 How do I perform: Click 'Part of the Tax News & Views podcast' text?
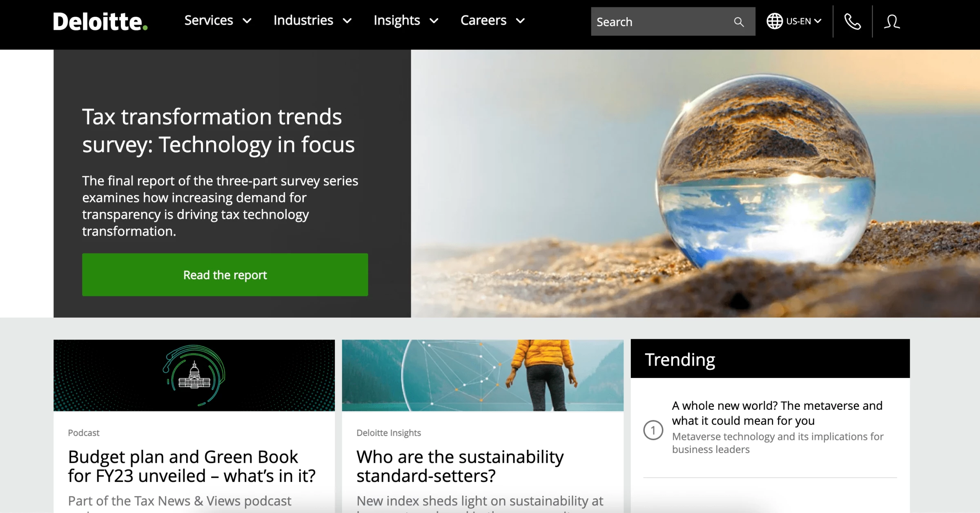click(x=180, y=501)
